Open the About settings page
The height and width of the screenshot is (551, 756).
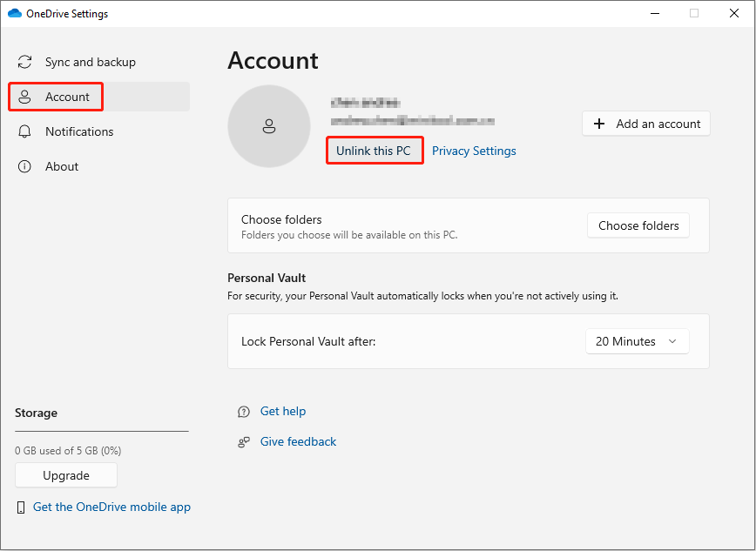(61, 166)
